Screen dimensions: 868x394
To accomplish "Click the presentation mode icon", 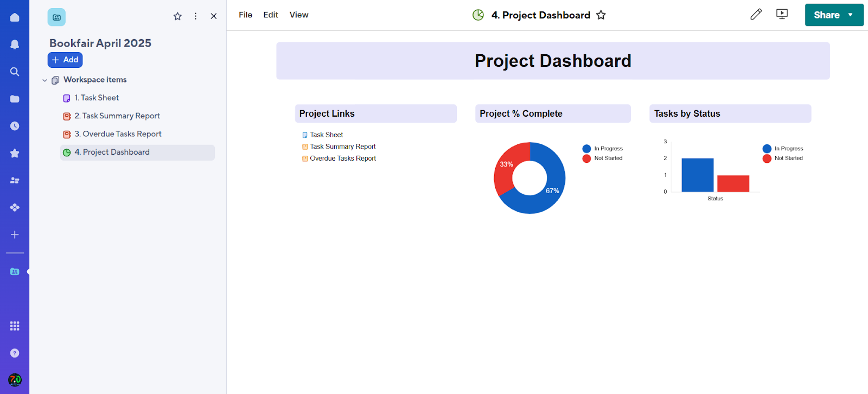I will (x=782, y=15).
